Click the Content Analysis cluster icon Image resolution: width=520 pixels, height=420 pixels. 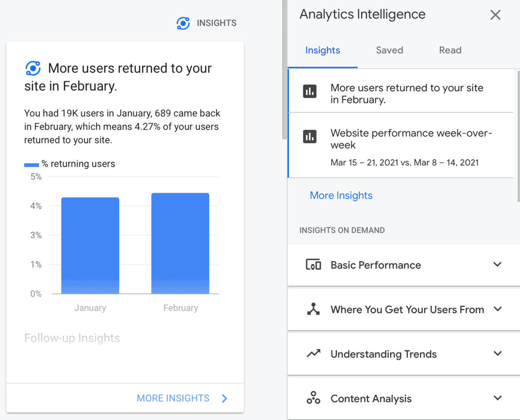coord(313,398)
